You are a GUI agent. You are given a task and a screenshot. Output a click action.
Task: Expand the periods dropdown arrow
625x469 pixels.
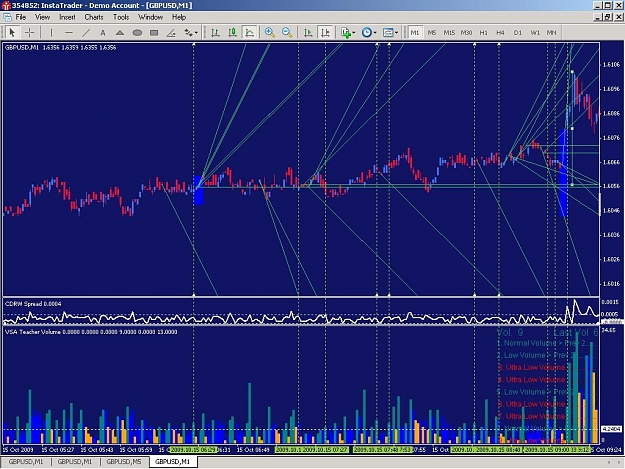tap(375, 33)
